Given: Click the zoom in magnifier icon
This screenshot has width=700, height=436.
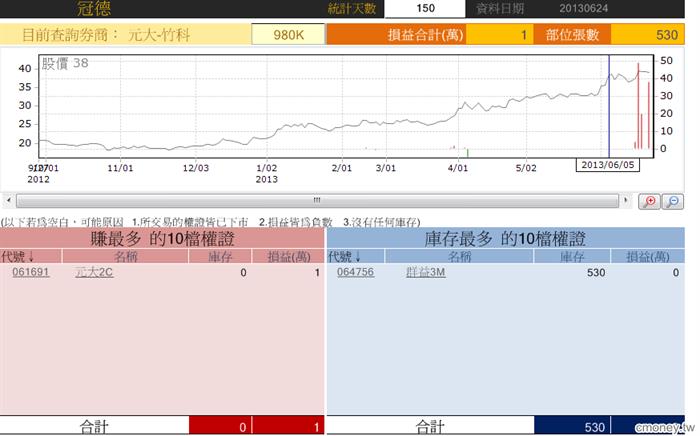Looking at the screenshot, I should point(650,202).
